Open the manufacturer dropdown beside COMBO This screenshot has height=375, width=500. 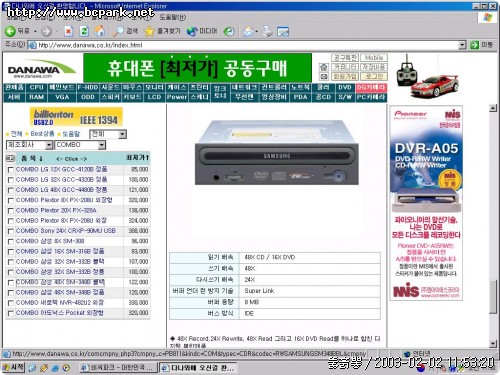click(49, 145)
